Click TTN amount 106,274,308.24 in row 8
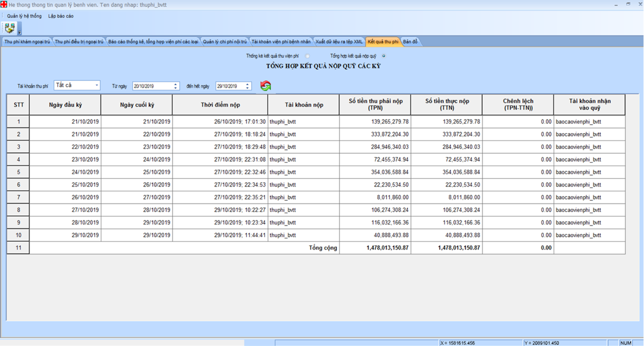The width and height of the screenshot is (644, 346). [461, 210]
